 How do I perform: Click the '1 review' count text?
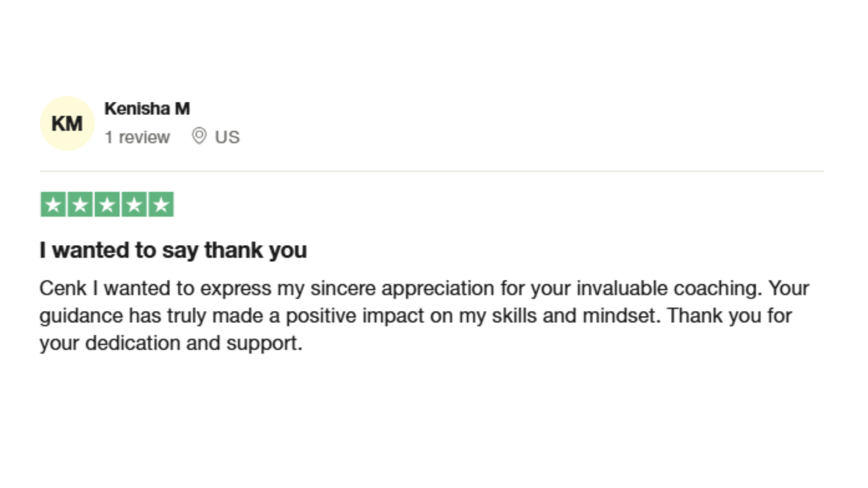pos(137,137)
